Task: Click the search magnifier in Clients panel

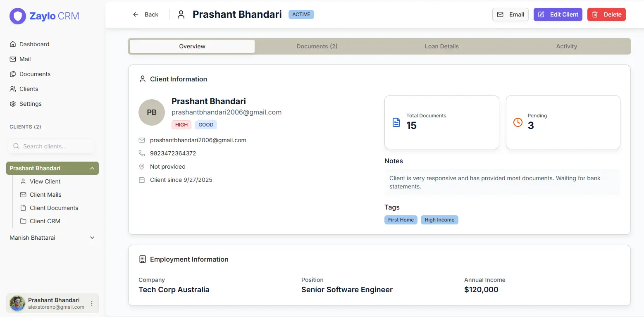Action: tap(16, 146)
